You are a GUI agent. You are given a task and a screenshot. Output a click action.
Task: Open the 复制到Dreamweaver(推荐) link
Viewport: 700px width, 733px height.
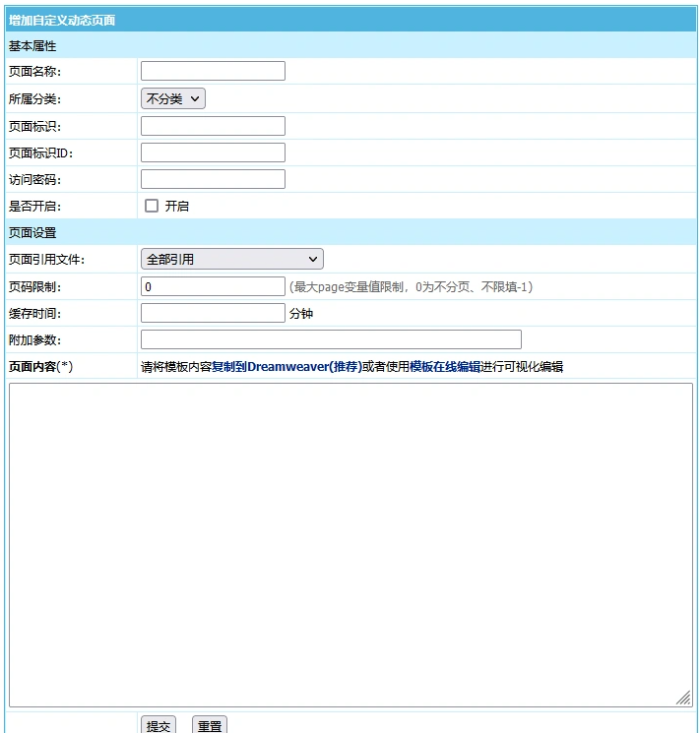click(286, 367)
